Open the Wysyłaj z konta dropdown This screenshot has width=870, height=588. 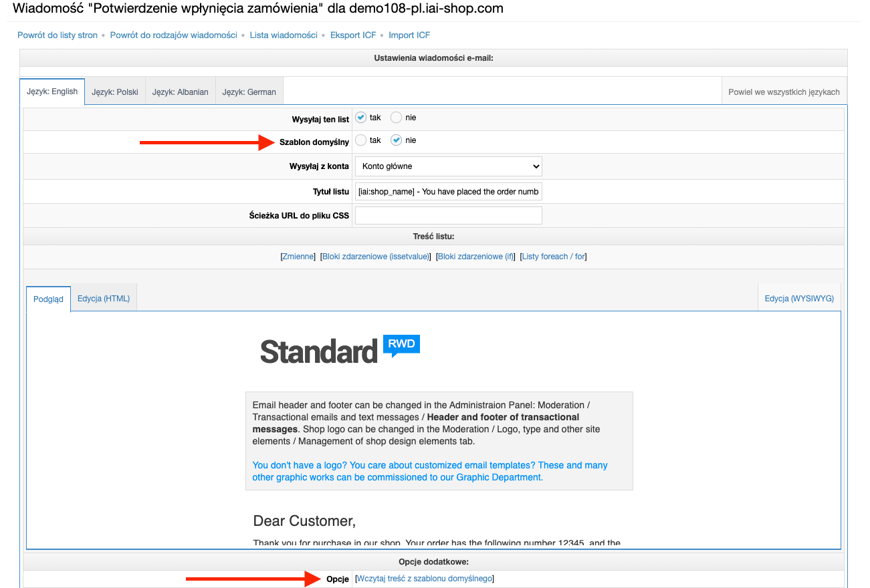448,166
